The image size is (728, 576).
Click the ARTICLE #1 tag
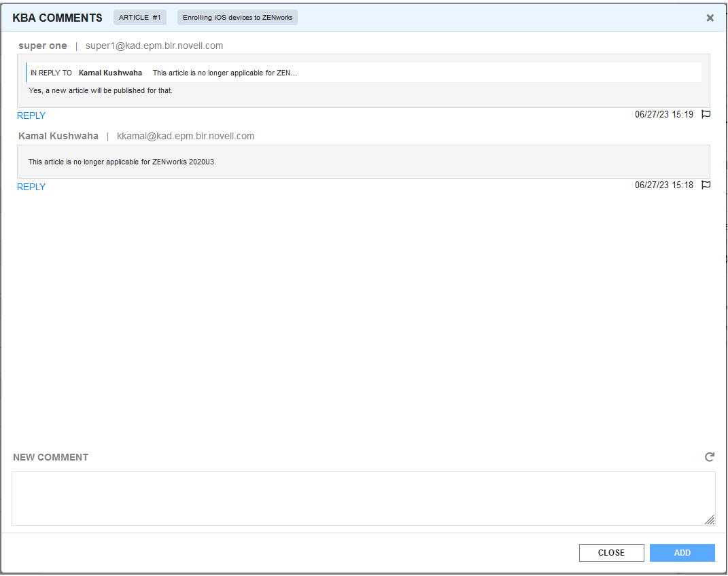click(140, 17)
